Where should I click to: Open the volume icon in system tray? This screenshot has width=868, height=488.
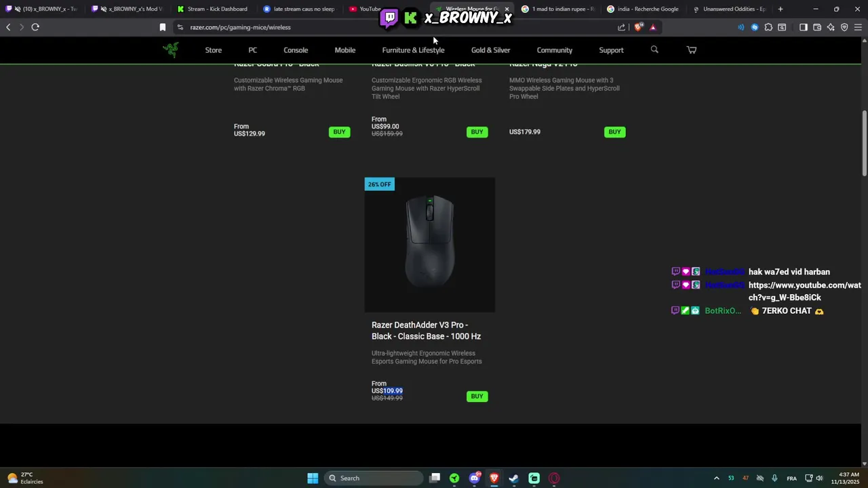pos(820,478)
